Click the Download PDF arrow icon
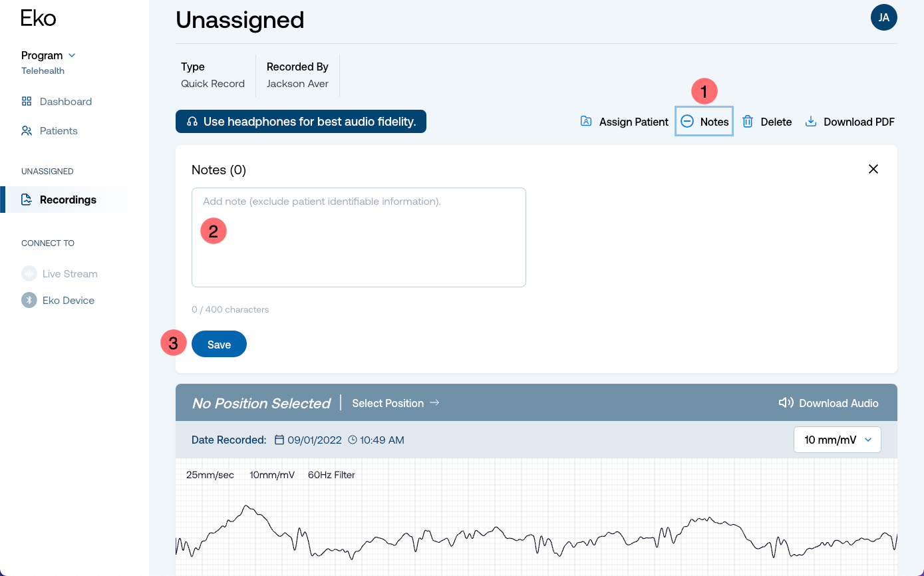Image resolution: width=924 pixels, height=576 pixels. tap(811, 122)
